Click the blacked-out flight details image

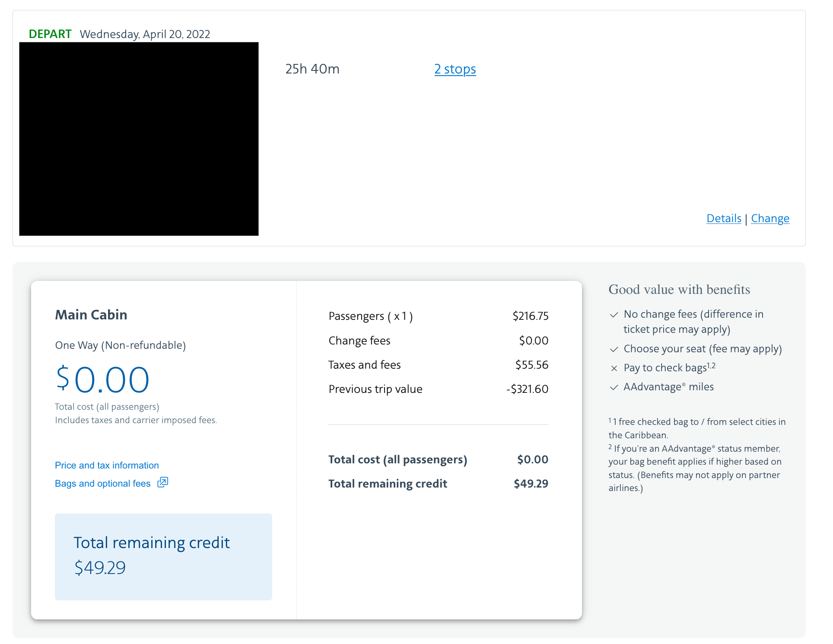pos(139,139)
